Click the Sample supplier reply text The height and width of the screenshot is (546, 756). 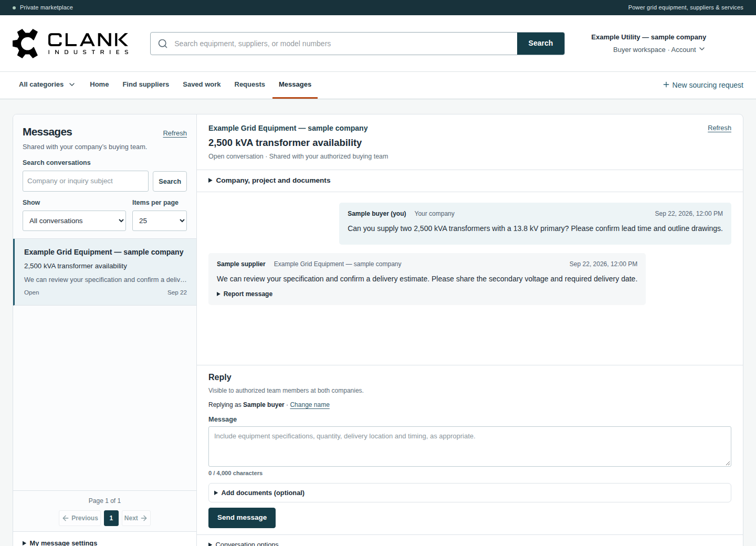click(427, 279)
